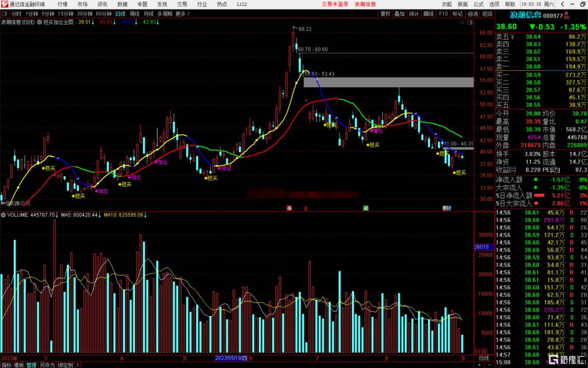Open F10 company info

(443, 14)
